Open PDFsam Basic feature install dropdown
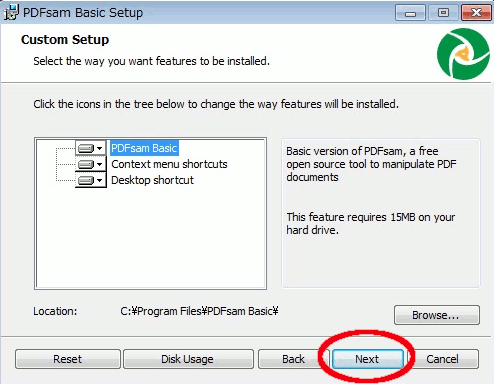 [91, 148]
